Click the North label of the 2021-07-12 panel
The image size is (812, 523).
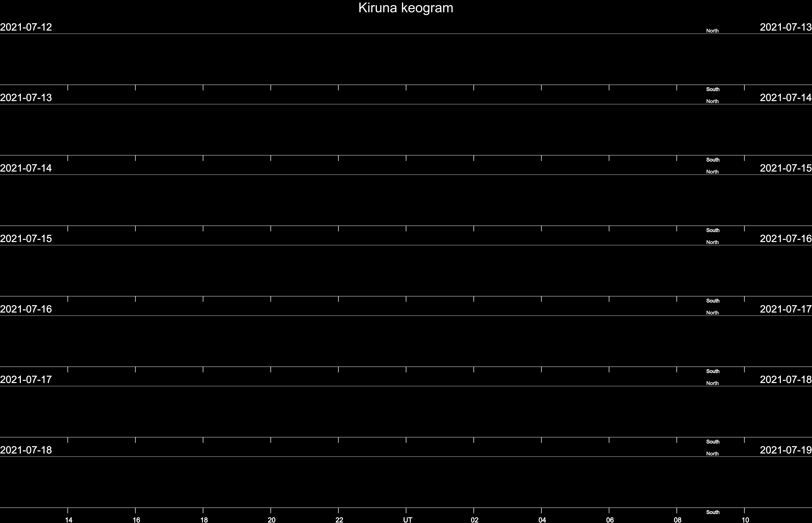coord(712,31)
